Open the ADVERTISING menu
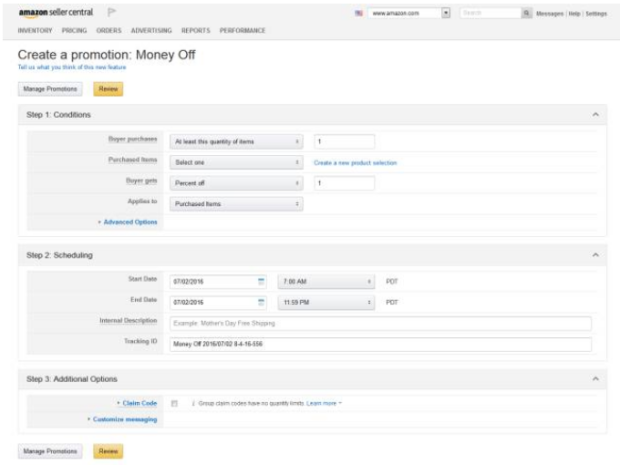The image size is (620, 465). pyautogui.click(x=151, y=30)
